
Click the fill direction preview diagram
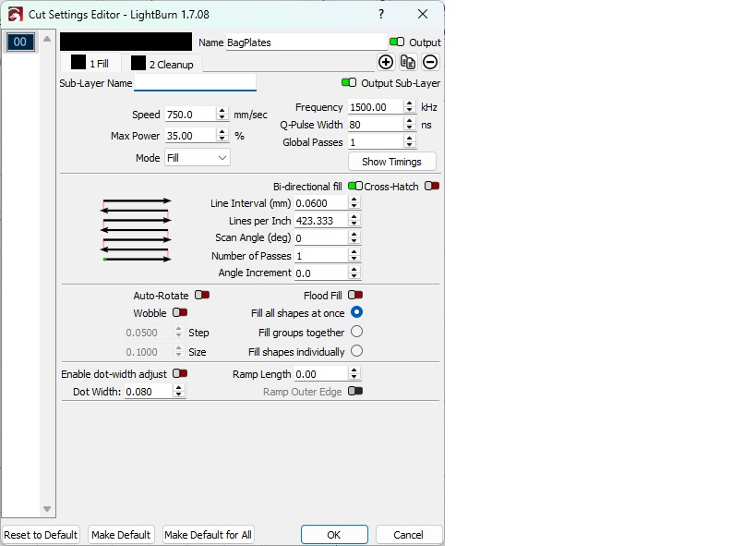(136, 230)
